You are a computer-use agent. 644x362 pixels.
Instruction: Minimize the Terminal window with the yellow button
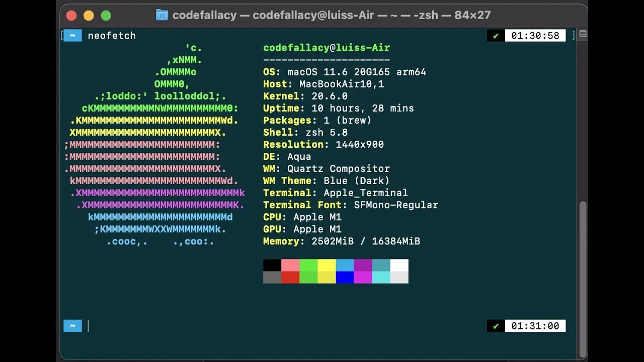coord(88,15)
